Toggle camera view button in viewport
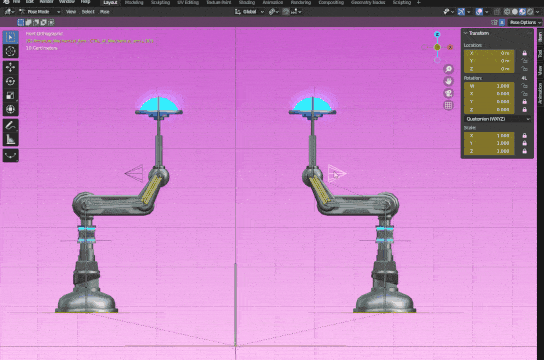 pyautogui.click(x=448, y=93)
